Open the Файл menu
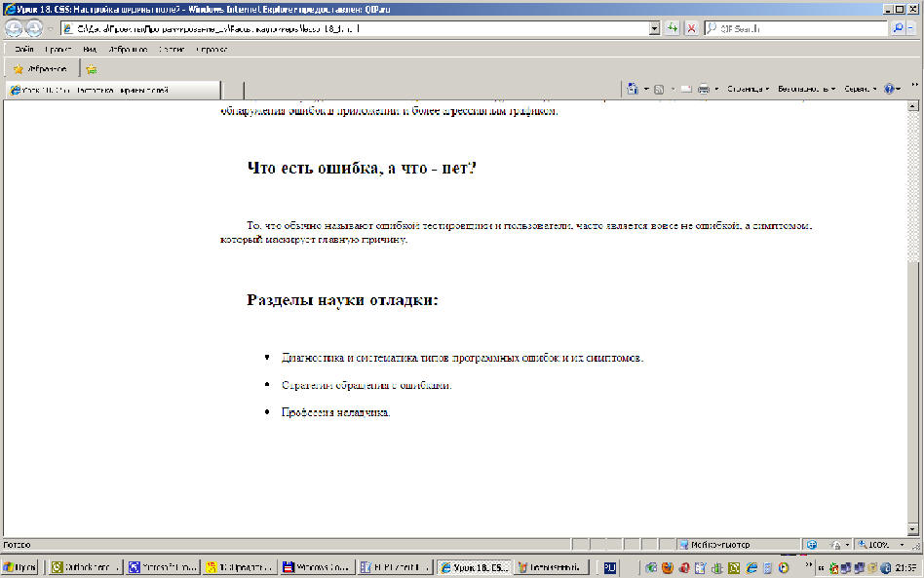 coord(24,49)
